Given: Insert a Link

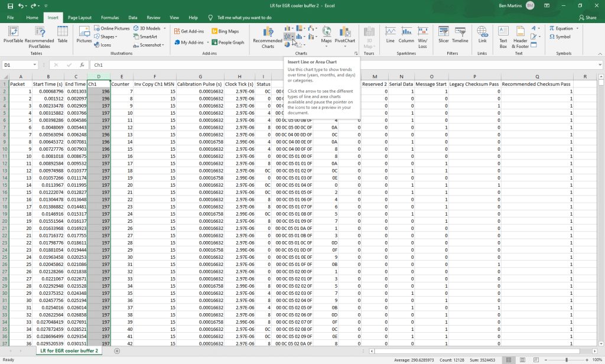Looking at the screenshot, I should pos(482,35).
